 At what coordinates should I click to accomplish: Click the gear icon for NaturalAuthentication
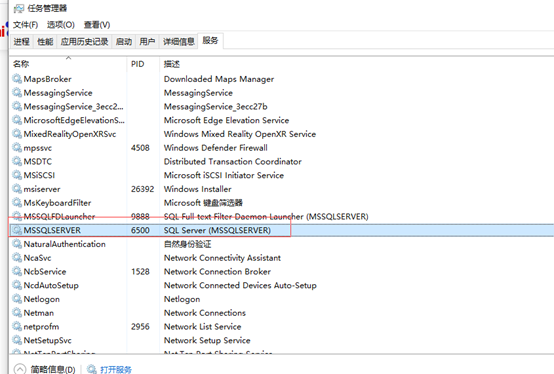[x=17, y=244]
